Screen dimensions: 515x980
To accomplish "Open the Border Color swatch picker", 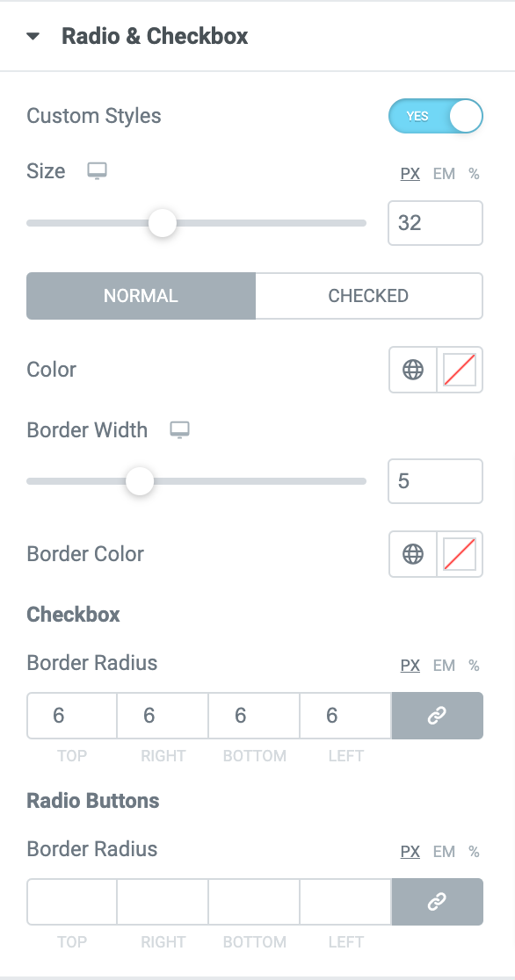I will point(460,554).
